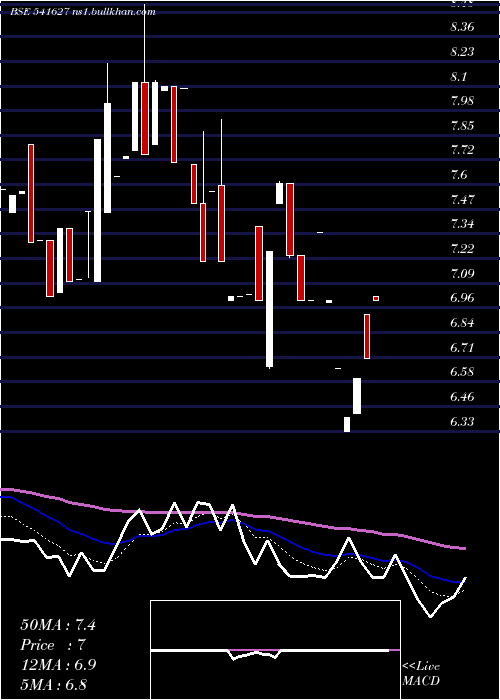The height and width of the screenshot is (700, 500).
Task: Click the 'BSE 541627 ns1.bullkhan.com' chart title
Action: click(83, 12)
